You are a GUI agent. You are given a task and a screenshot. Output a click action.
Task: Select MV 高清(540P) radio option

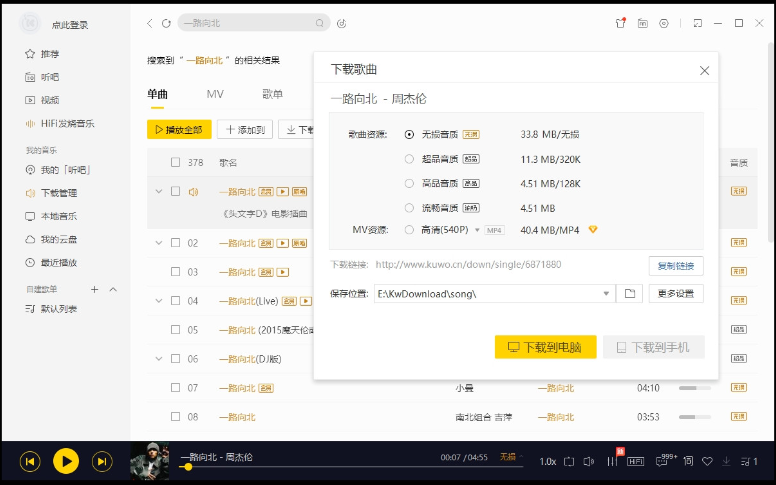pyautogui.click(x=409, y=230)
